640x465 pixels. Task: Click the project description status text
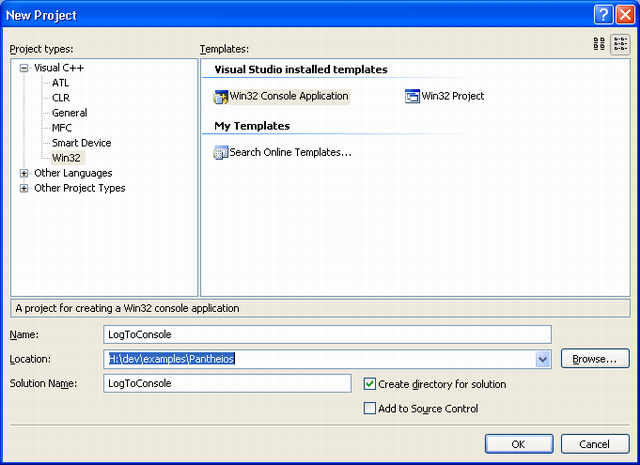pyautogui.click(x=127, y=308)
